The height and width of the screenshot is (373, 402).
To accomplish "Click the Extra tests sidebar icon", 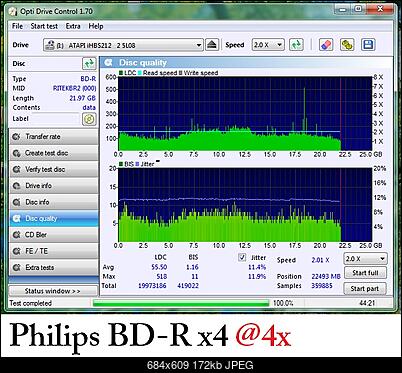I will tap(16, 267).
